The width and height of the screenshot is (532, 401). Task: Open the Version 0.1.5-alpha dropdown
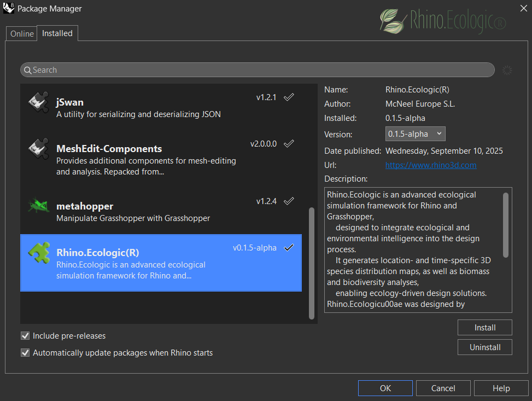click(x=416, y=134)
